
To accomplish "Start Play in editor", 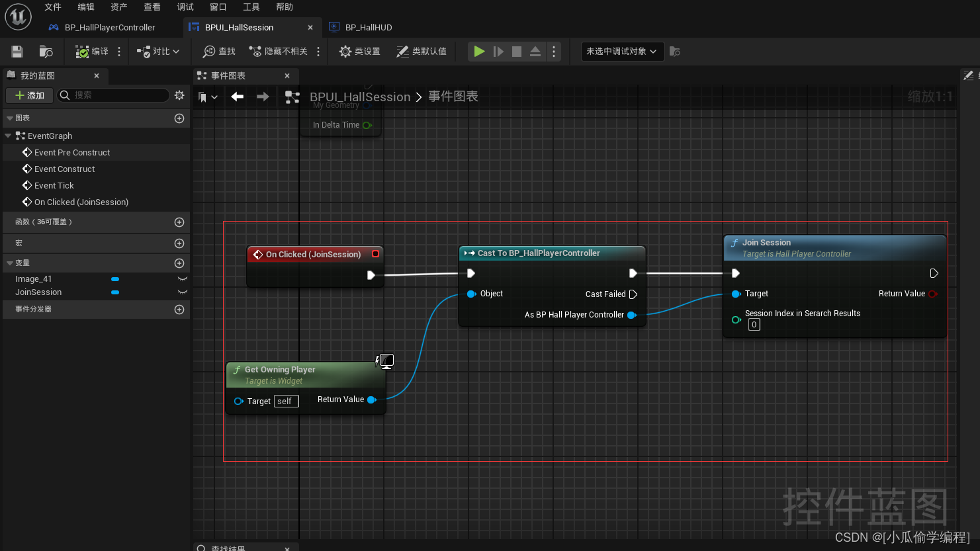I will (479, 51).
